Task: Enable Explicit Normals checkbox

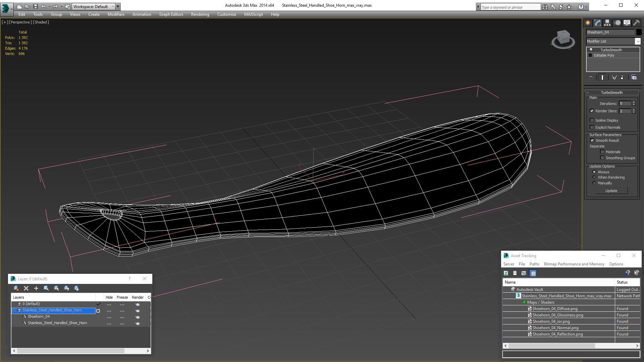Action: pos(592,127)
